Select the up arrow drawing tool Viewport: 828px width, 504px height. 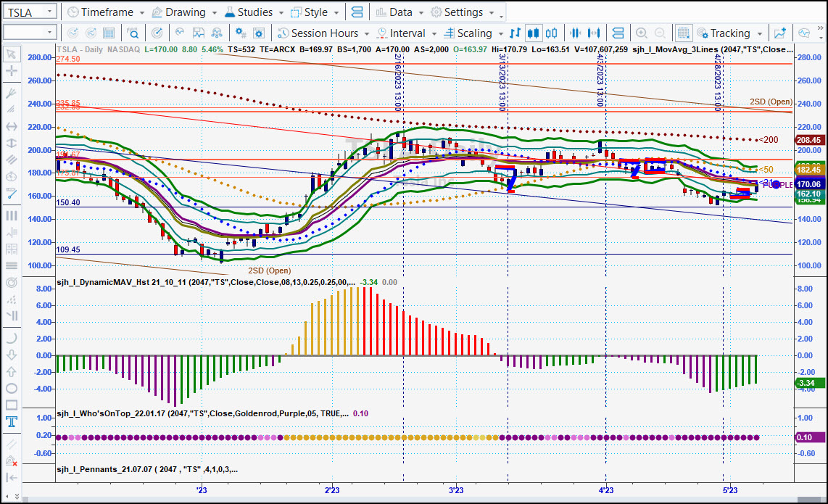click(x=11, y=371)
